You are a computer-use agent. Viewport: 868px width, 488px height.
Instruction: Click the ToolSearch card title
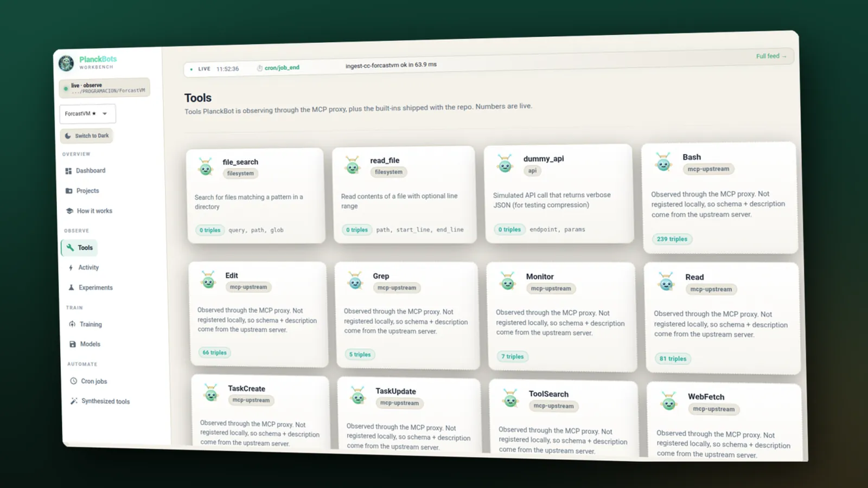click(548, 394)
